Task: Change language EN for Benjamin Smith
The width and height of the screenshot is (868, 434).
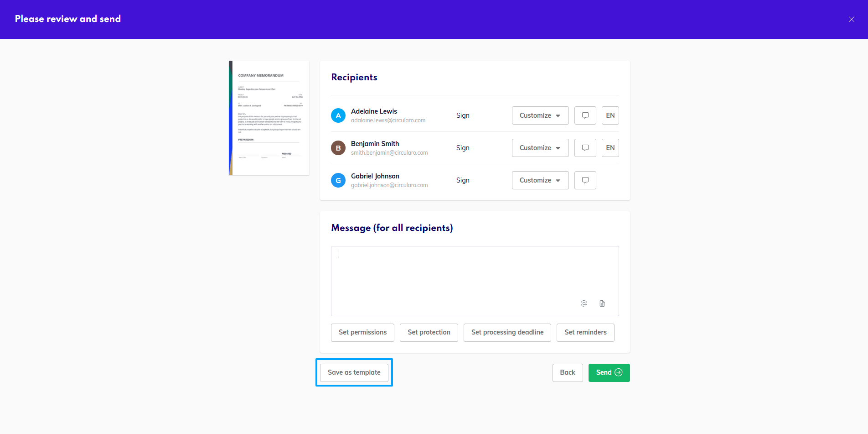Action: point(610,147)
